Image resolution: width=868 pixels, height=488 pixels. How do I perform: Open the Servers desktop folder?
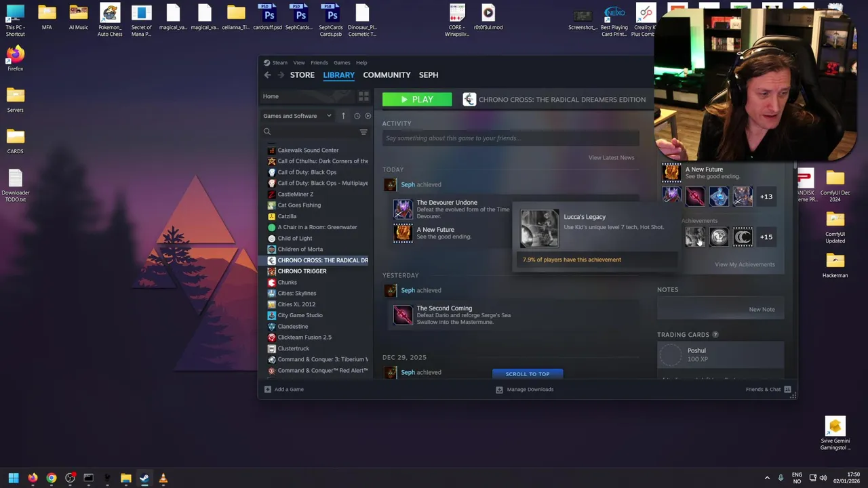coord(15,100)
